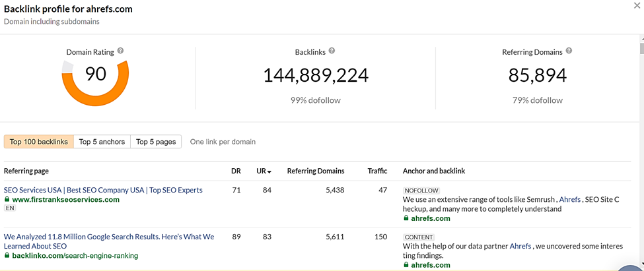Sort table by Traffic column header
644x271 pixels.
377,171
